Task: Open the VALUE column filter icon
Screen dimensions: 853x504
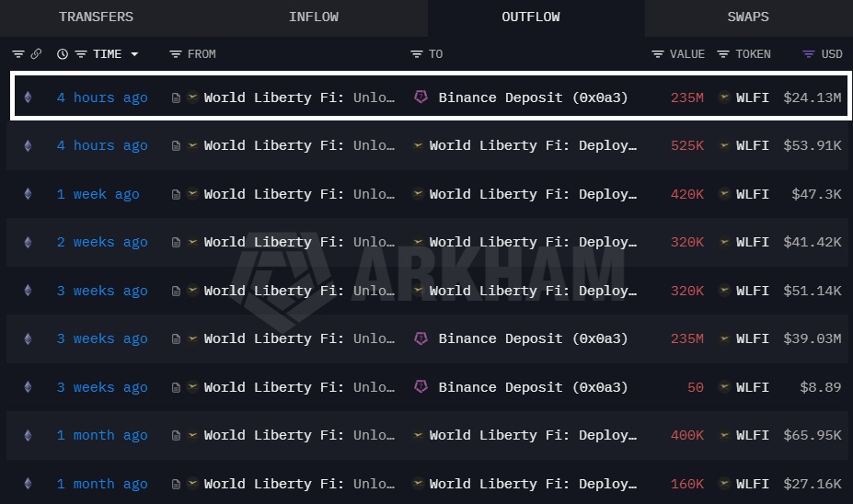Action: [x=658, y=54]
